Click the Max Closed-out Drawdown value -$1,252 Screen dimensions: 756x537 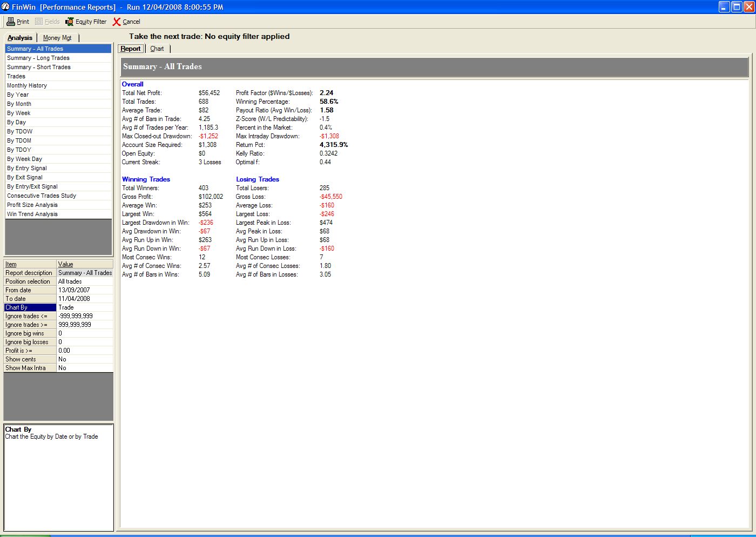pos(208,136)
